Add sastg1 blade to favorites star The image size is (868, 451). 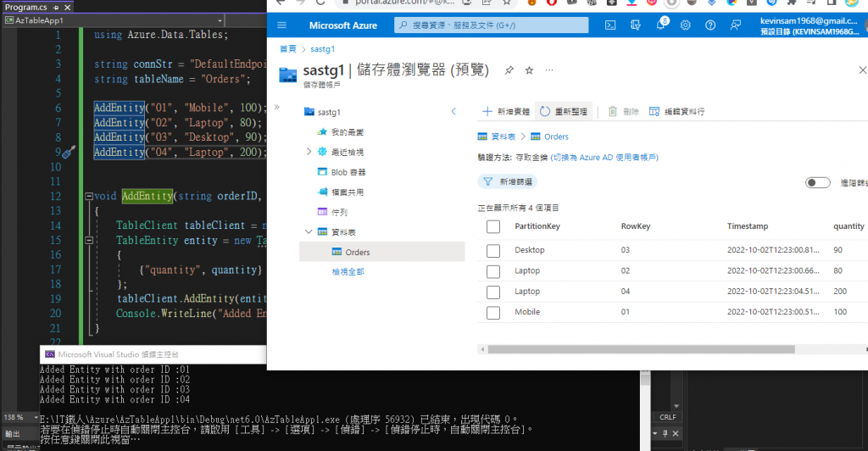pyautogui.click(x=529, y=70)
